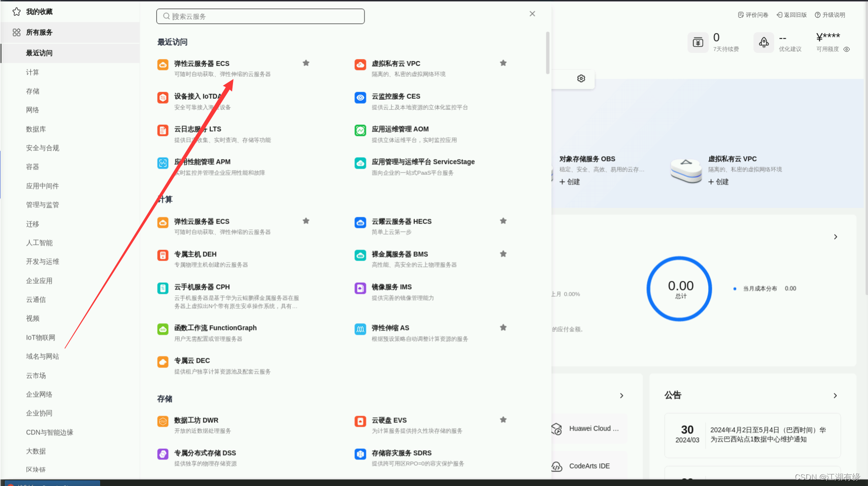Screen dimensions: 868x486
Task: Toggle favorite star for recent ECS entry
Action: point(306,63)
